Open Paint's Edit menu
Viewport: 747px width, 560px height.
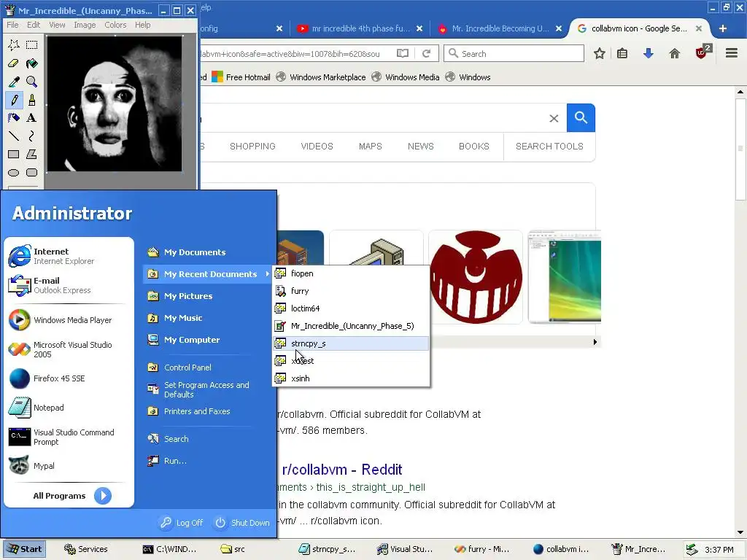(x=34, y=25)
